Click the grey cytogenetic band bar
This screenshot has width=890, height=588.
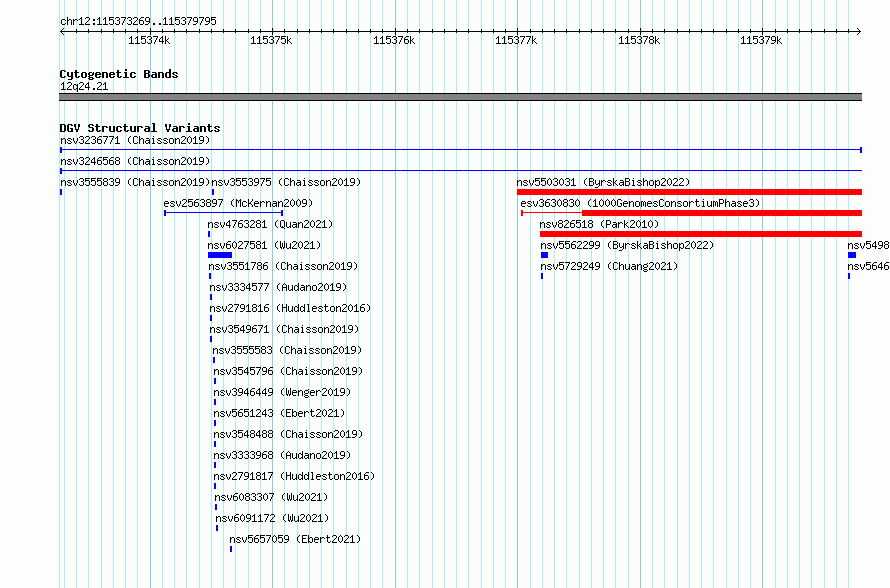(460, 97)
